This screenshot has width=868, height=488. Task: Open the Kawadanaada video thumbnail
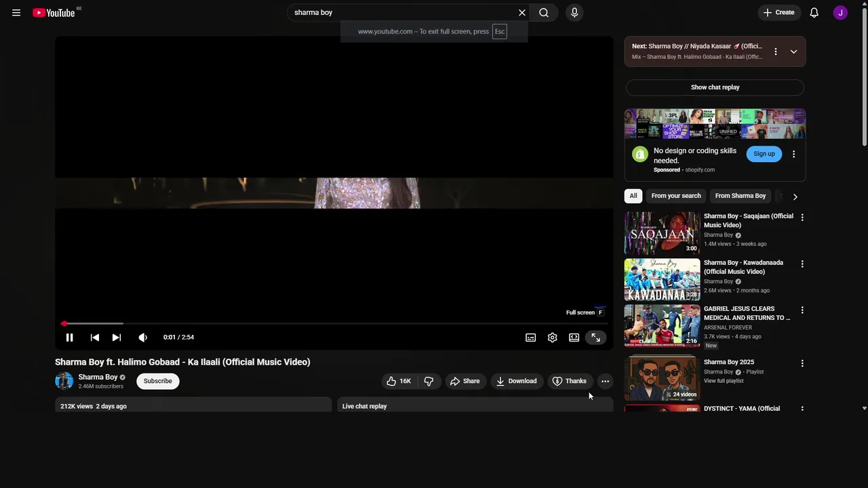point(663,279)
